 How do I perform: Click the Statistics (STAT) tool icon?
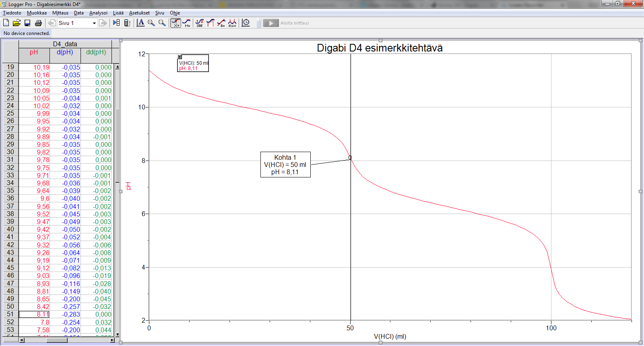coord(200,23)
